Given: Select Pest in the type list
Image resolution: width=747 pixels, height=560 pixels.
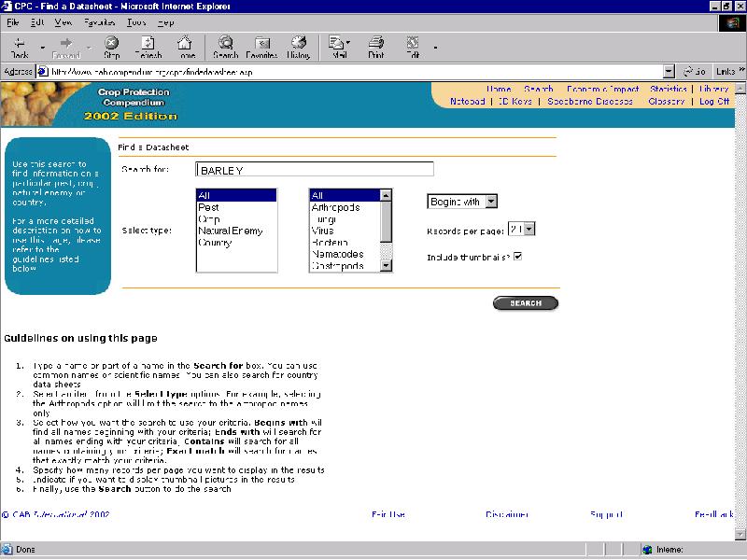Looking at the screenshot, I should (236, 207).
